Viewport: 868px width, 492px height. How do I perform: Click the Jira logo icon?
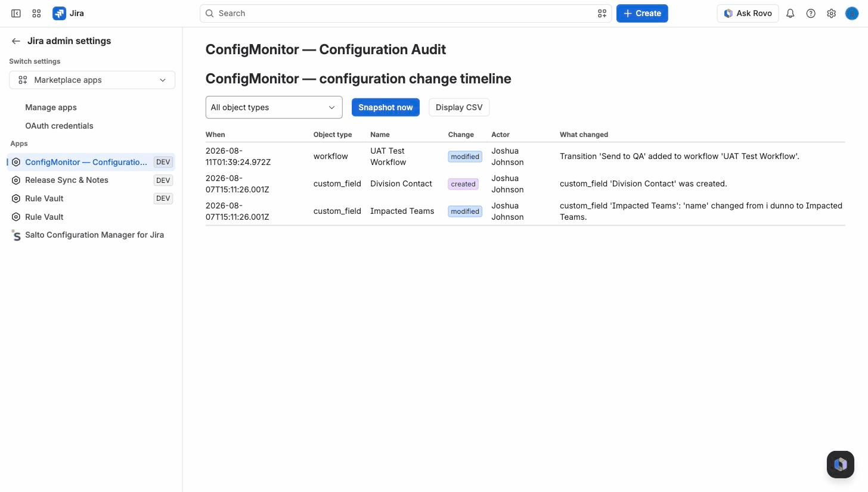click(59, 13)
